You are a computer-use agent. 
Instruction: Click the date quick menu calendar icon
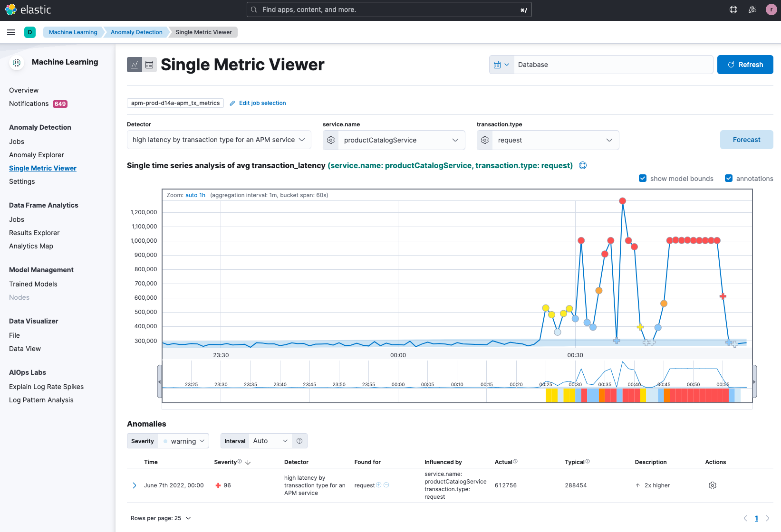coord(501,65)
